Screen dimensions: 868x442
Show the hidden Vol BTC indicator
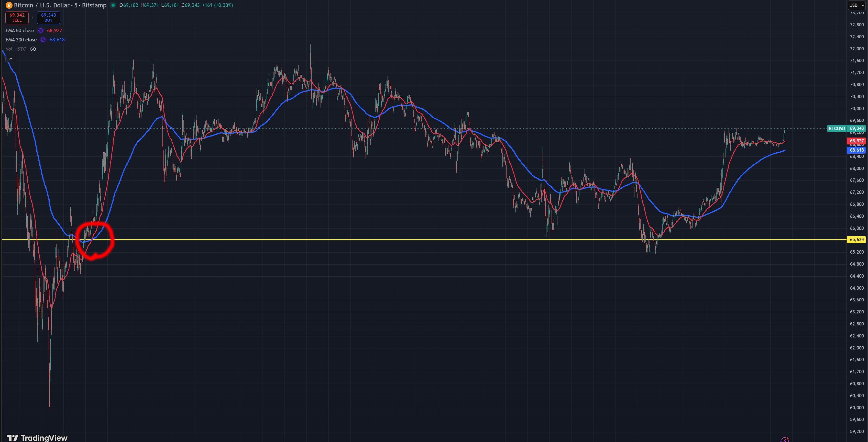[33, 49]
